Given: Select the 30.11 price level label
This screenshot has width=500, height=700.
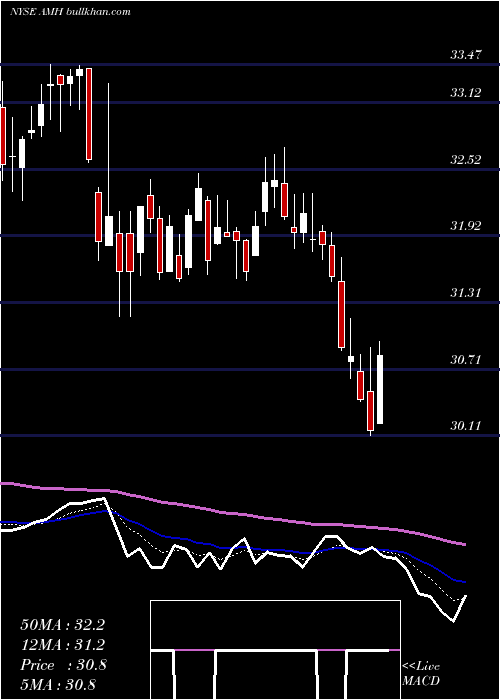Looking at the screenshot, I should pyautogui.click(x=466, y=426).
